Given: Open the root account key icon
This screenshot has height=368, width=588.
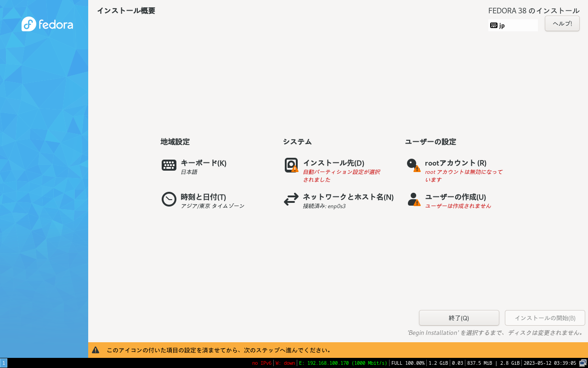Looking at the screenshot, I should [x=413, y=165].
